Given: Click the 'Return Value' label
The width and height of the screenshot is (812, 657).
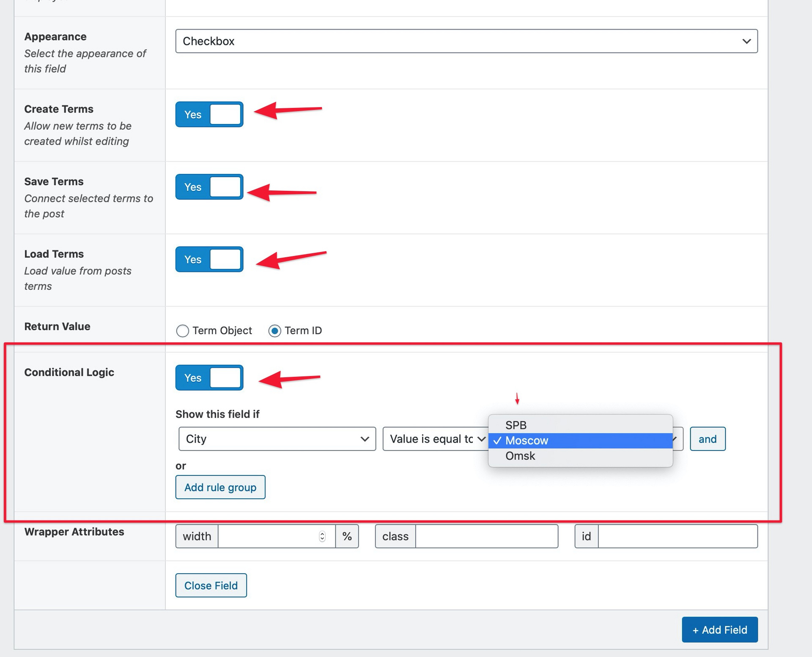Looking at the screenshot, I should pyautogui.click(x=57, y=326).
